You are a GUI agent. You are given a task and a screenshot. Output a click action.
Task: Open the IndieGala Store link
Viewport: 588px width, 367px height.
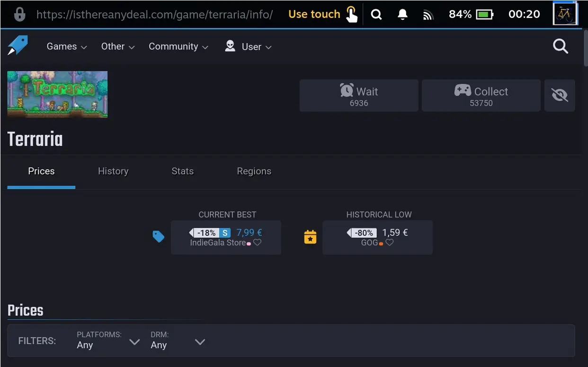218,243
